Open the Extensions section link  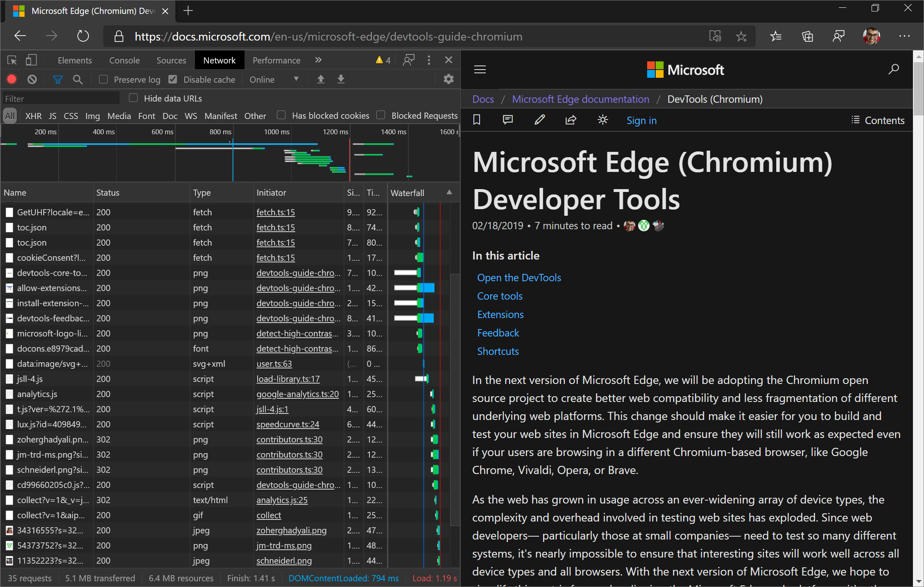click(x=500, y=314)
